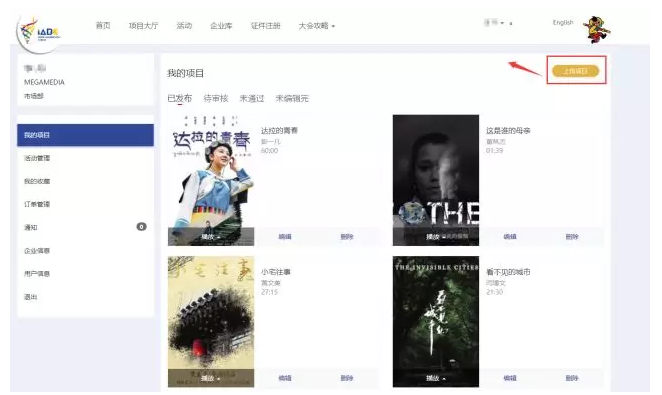Expand the 大会攻略 dropdown menu

coord(317,26)
